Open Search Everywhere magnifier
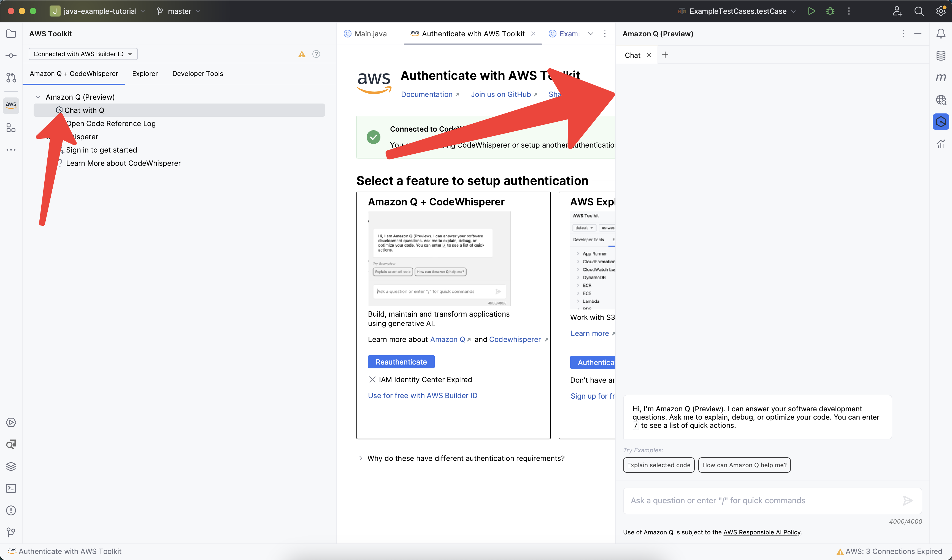 coord(919,11)
